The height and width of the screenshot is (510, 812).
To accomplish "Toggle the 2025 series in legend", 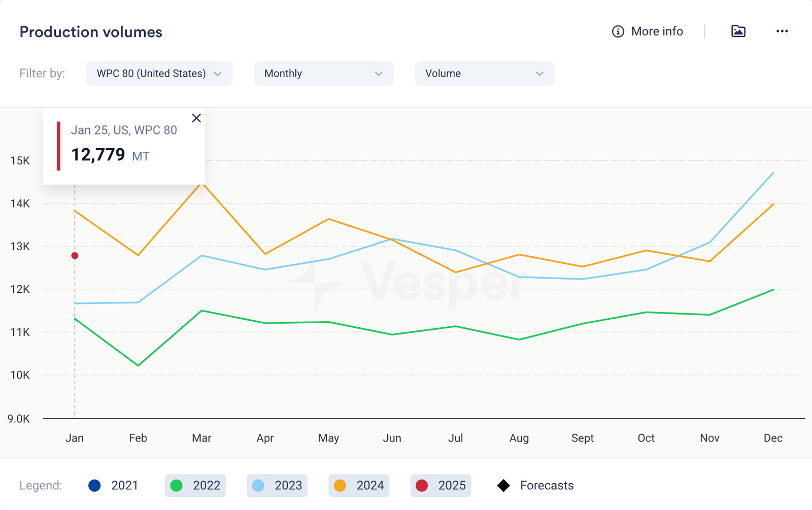I will click(x=441, y=486).
